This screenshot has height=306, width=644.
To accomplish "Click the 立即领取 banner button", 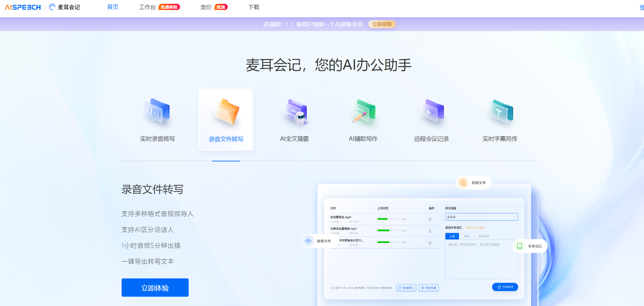I will (382, 24).
